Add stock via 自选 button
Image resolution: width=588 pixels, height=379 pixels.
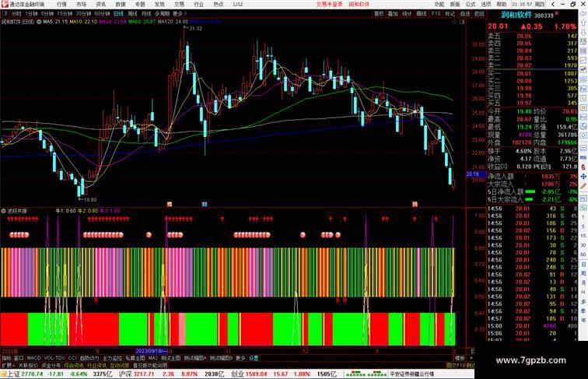coord(464,13)
